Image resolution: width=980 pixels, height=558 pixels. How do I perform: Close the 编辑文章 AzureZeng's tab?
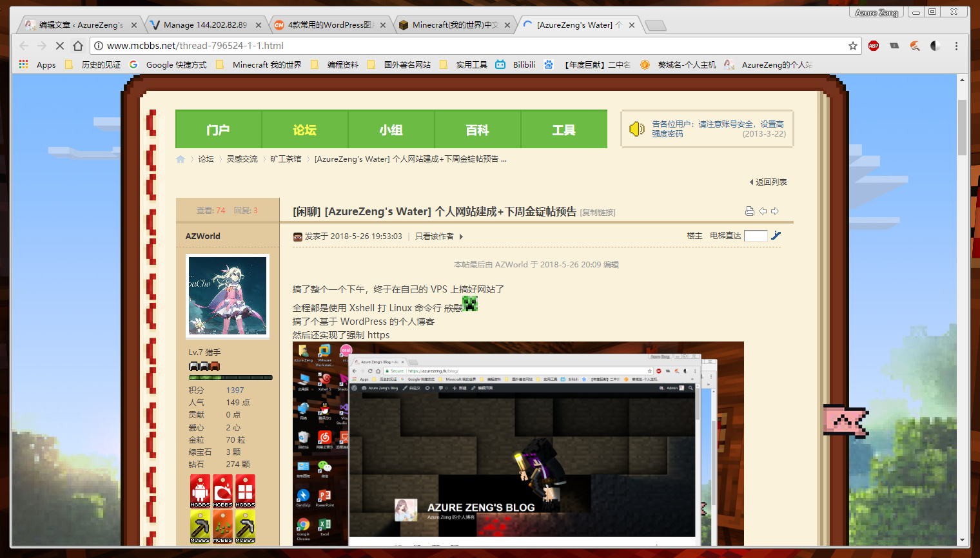tap(134, 25)
